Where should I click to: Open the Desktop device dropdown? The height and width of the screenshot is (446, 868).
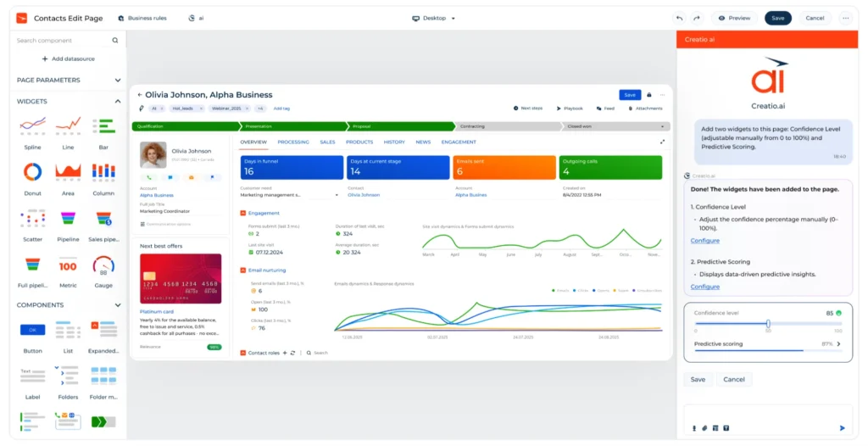pos(434,19)
